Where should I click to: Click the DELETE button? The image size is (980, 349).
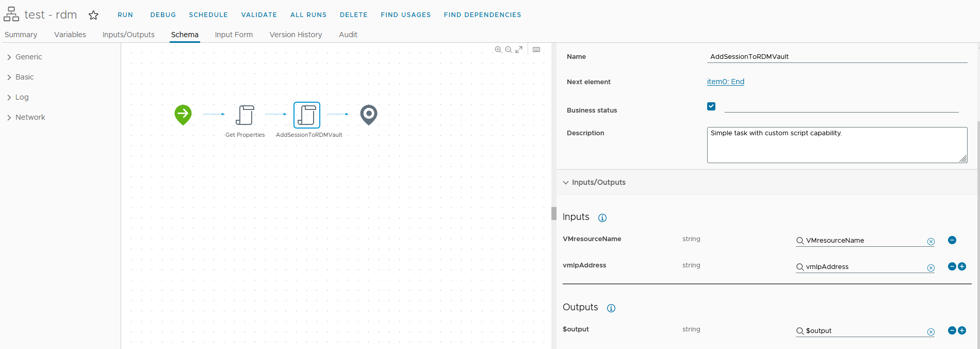point(354,15)
